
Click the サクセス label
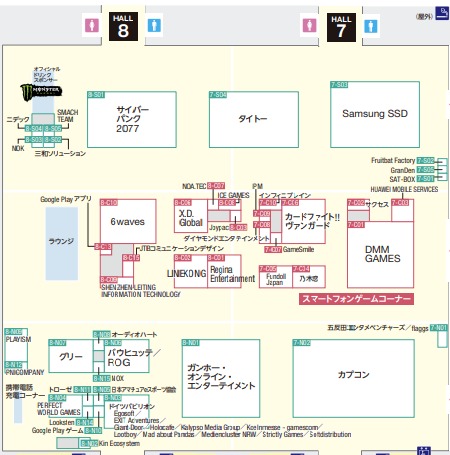click(x=377, y=204)
